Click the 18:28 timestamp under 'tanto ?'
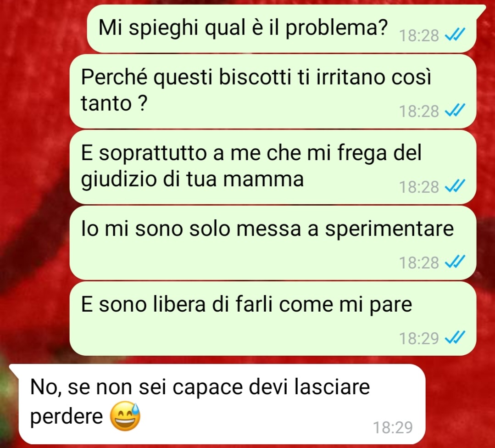The width and height of the screenshot is (495, 448). pyautogui.click(x=419, y=111)
